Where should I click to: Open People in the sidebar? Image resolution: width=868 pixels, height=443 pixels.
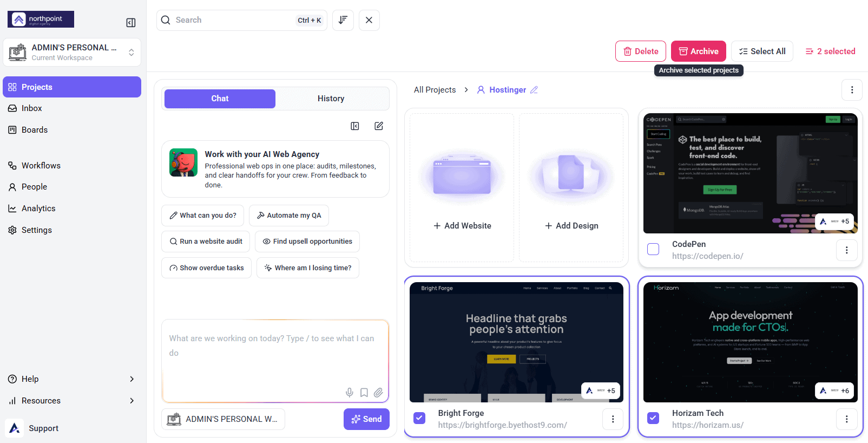(72, 187)
